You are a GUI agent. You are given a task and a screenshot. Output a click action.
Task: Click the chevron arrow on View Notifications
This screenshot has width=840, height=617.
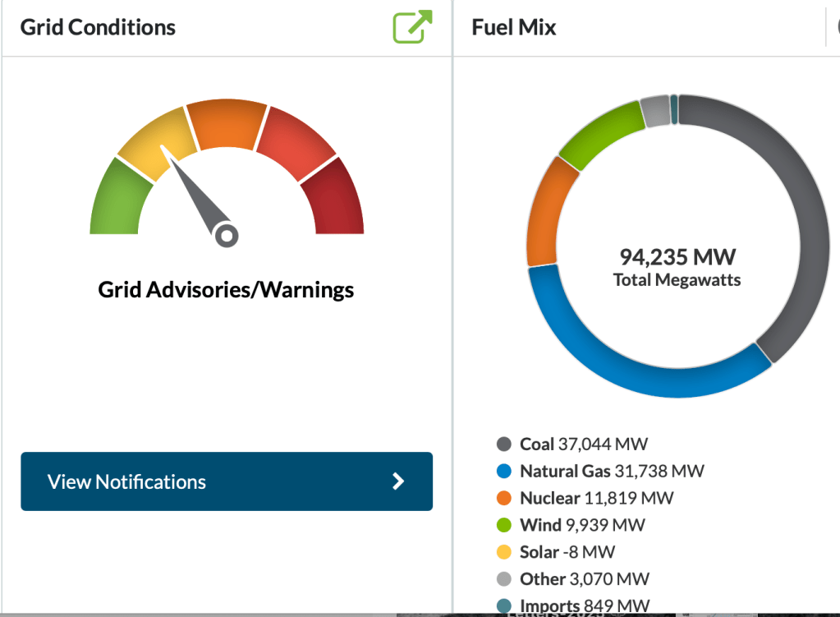(x=398, y=481)
